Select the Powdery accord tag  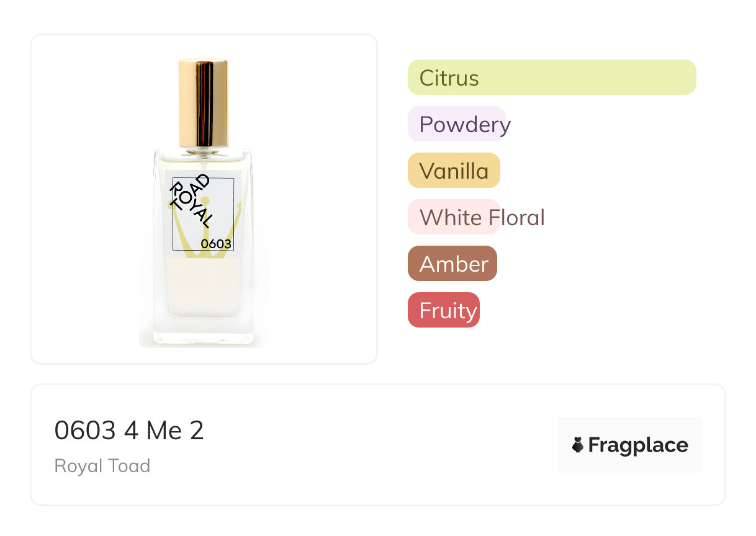(458, 124)
